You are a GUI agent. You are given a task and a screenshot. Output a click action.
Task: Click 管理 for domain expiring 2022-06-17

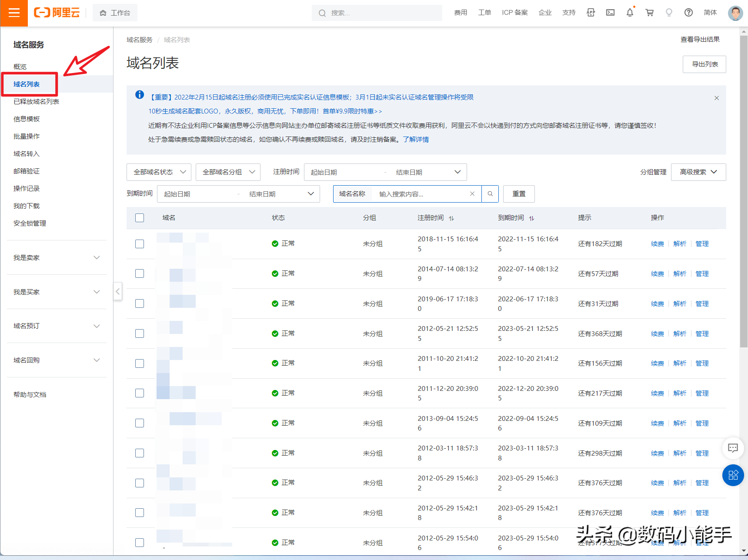(x=702, y=304)
